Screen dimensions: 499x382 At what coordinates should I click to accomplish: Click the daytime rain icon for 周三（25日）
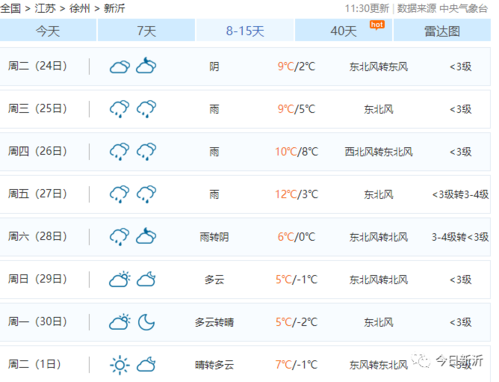point(120,109)
